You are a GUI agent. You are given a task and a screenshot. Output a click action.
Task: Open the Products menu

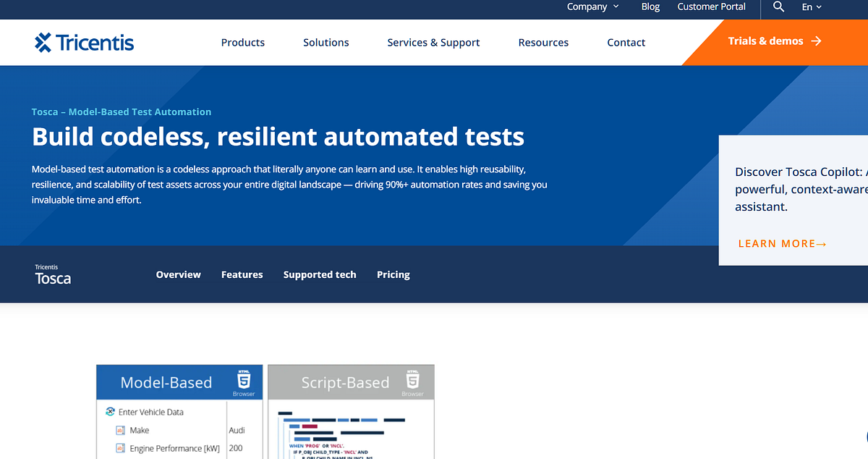(x=243, y=43)
